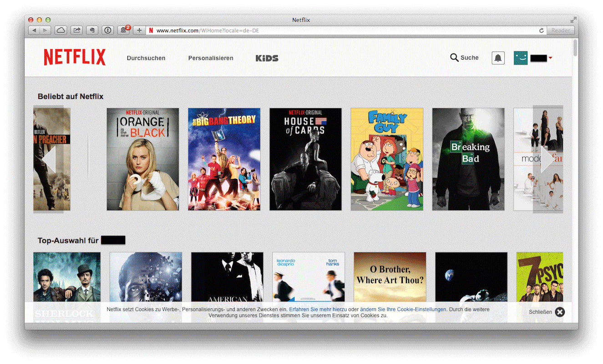
Task: Open The Big Bang Theory poster
Action: [x=224, y=159]
